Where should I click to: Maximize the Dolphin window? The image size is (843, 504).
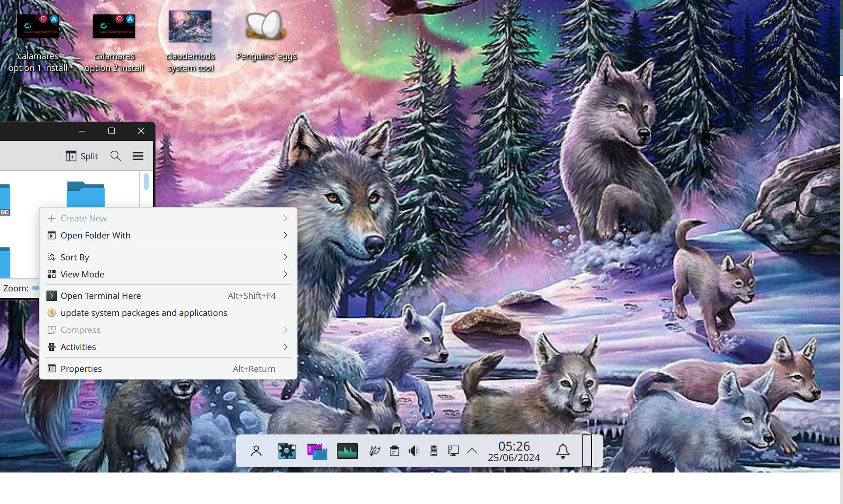111,131
